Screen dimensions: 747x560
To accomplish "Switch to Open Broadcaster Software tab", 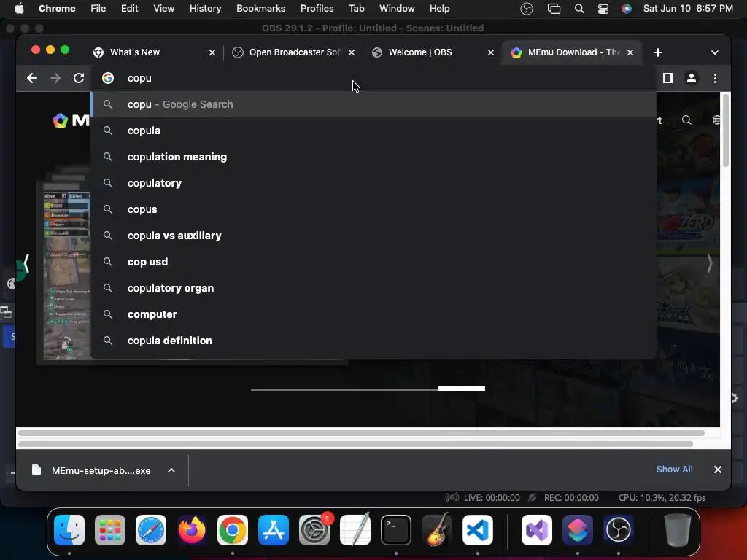I will pyautogui.click(x=293, y=52).
